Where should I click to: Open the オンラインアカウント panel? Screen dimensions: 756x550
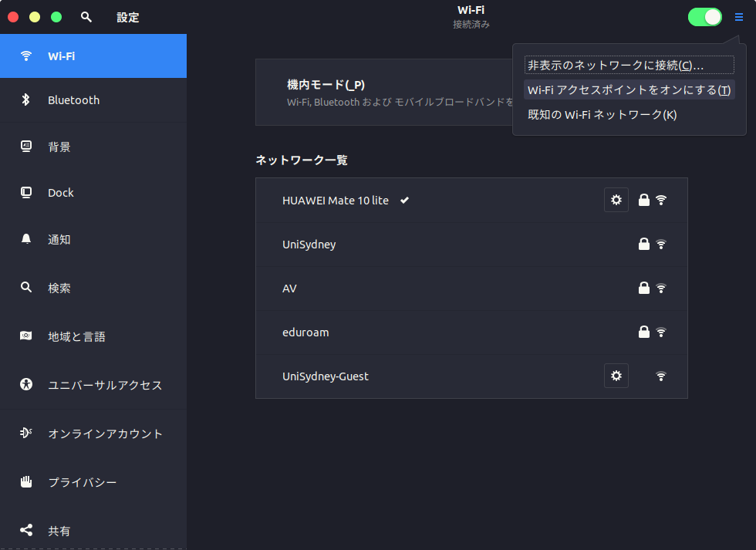pos(93,434)
